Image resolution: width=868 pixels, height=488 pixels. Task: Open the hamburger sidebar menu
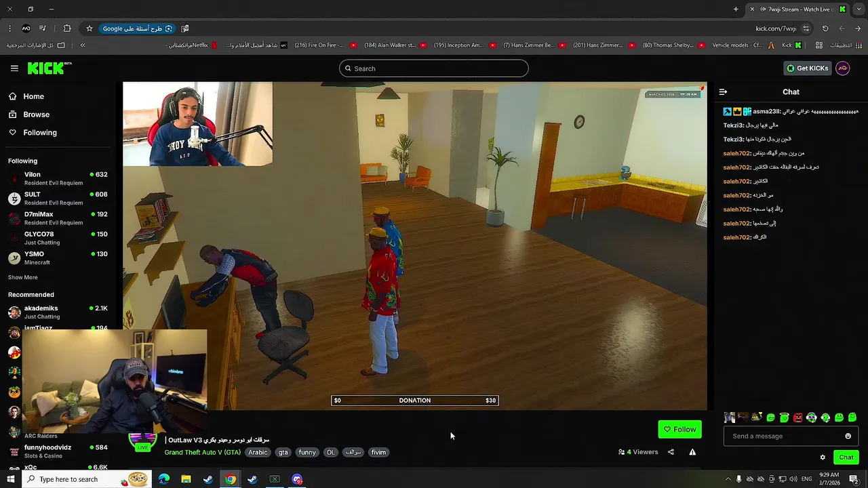[14, 68]
